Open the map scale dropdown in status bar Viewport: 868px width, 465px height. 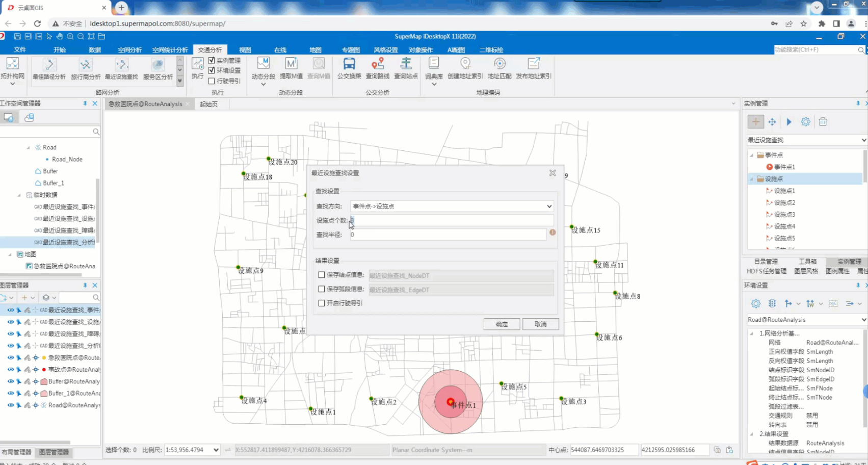point(216,450)
